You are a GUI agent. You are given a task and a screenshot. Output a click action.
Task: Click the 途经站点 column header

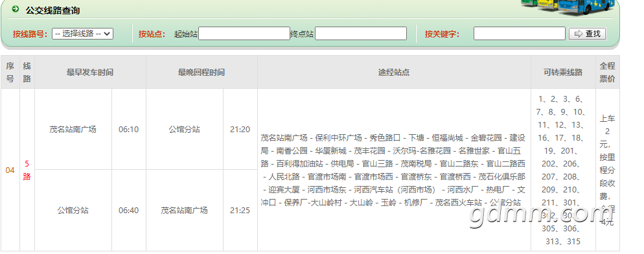tap(394, 73)
